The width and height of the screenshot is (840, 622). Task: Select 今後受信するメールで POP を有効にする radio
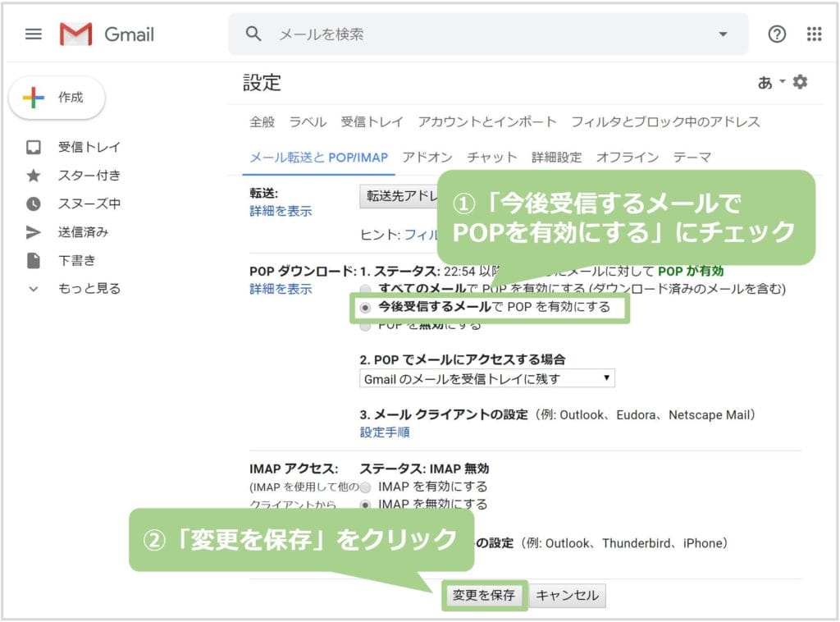(x=365, y=308)
